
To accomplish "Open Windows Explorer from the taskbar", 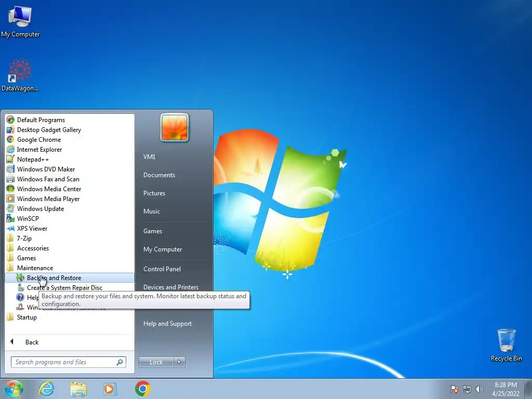I will (x=78, y=389).
